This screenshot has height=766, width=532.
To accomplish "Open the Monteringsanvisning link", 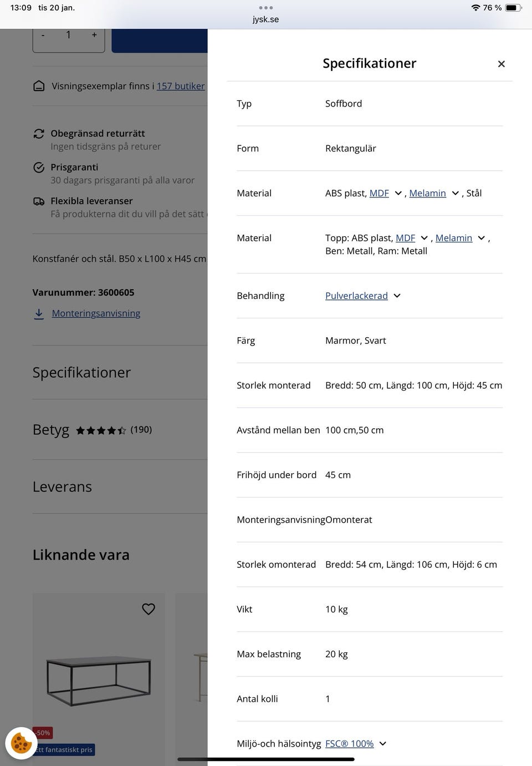I will click(x=96, y=313).
